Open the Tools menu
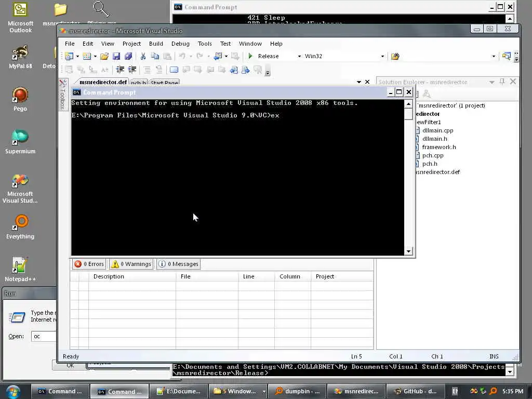 [205, 44]
